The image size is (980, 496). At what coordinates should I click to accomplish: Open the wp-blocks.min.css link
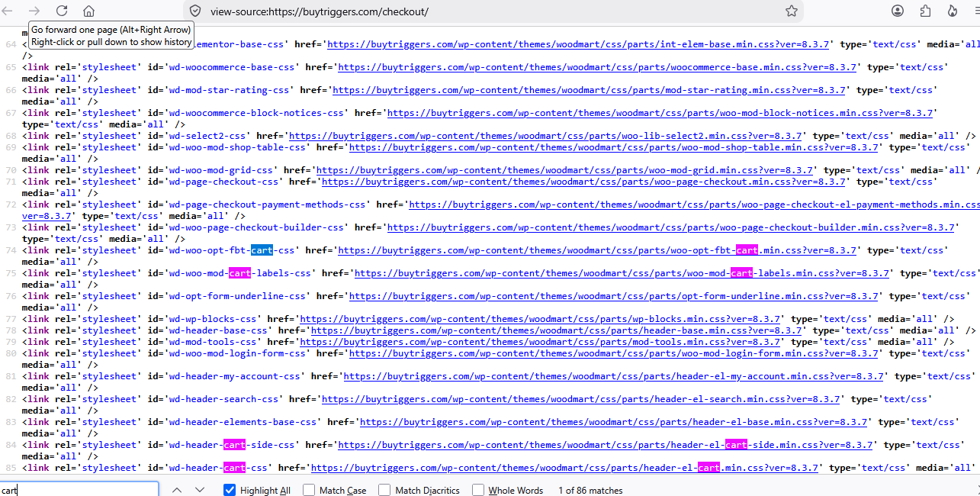pos(541,319)
